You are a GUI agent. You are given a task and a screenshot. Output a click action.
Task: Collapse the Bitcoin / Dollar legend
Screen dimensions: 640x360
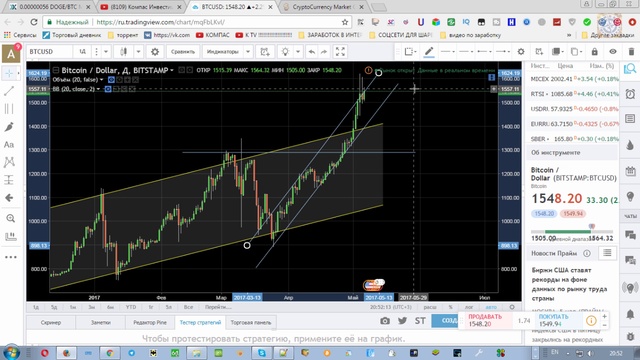point(56,70)
